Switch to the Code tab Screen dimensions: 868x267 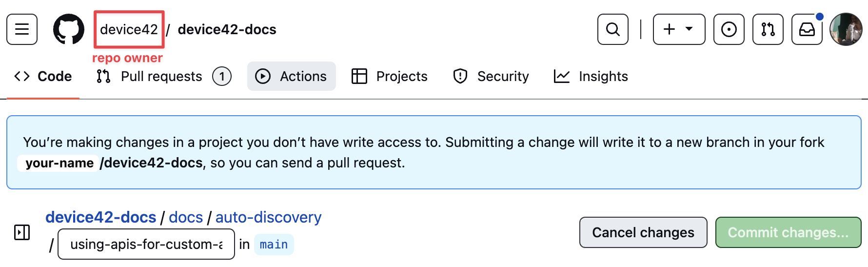coord(43,77)
